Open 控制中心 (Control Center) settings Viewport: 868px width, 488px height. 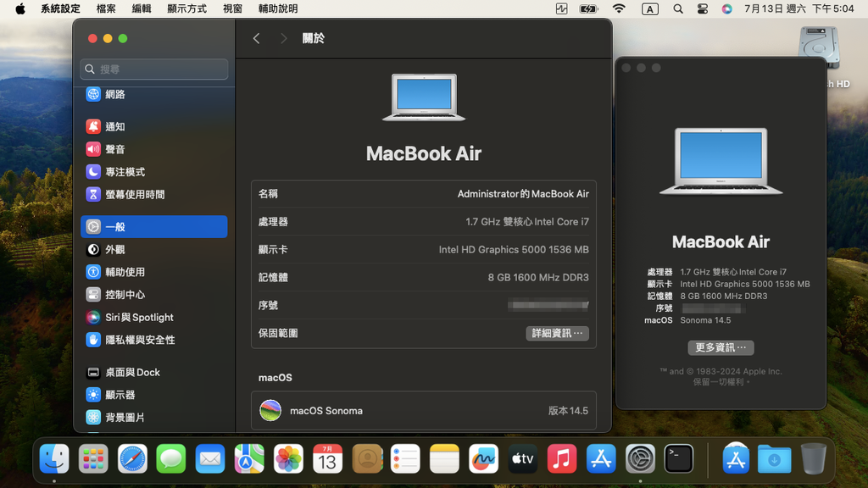[154, 295]
